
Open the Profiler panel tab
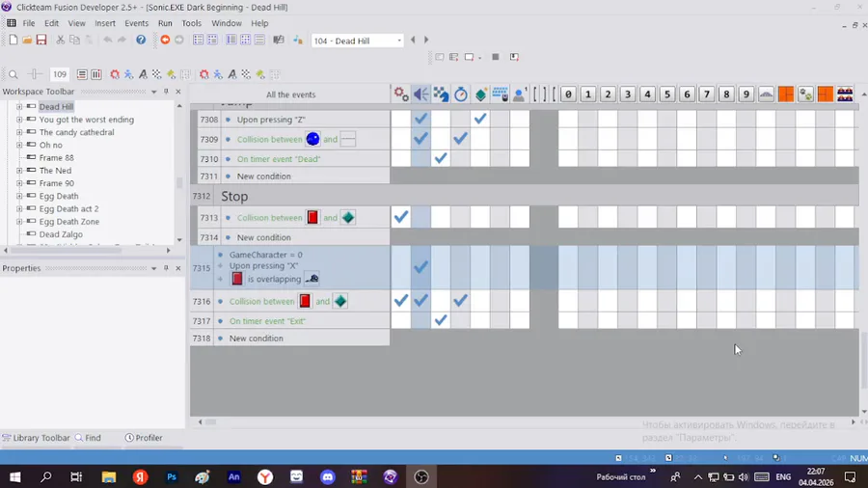pyautogui.click(x=144, y=437)
